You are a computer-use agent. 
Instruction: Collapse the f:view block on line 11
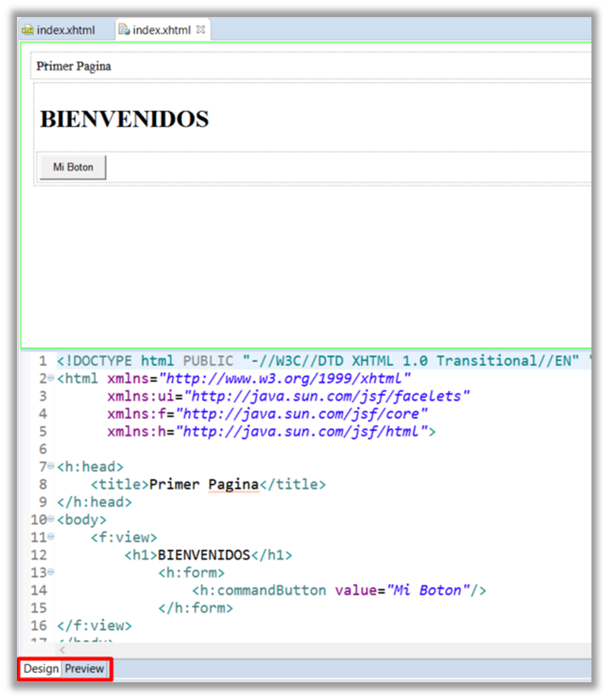pos(50,538)
